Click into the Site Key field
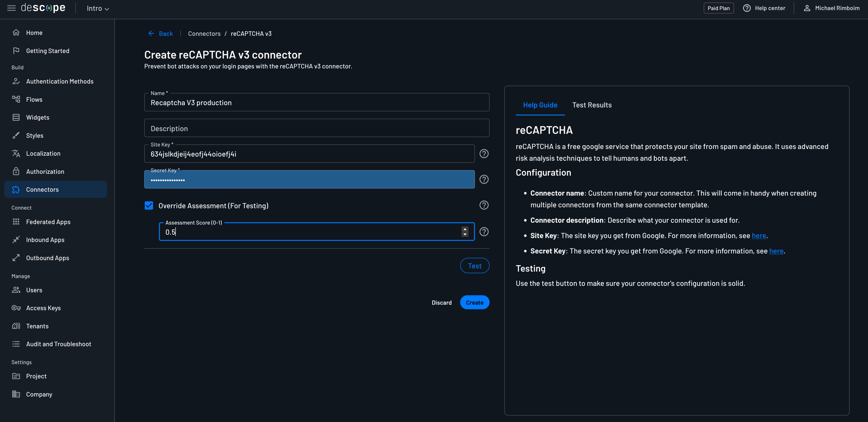Screen dimensions: 868x422 click(309, 154)
